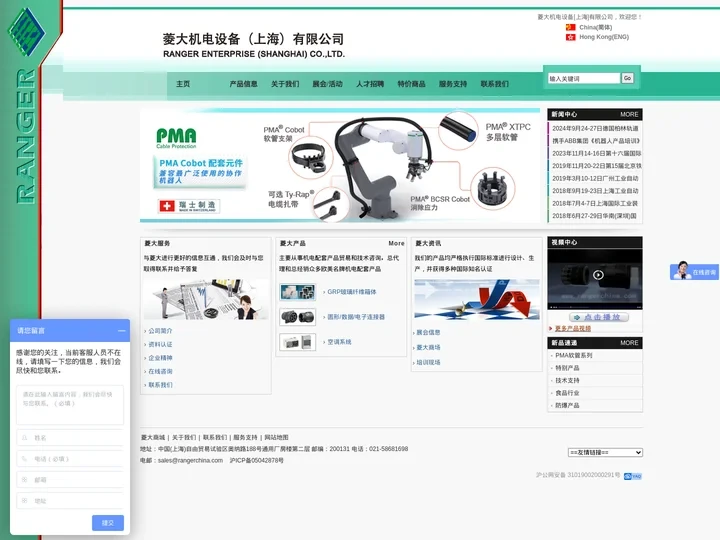Click the 空调系统 product thumbnail
Image resolution: width=720 pixels, height=540 pixels.
pyautogui.click(x=298, y=342)
